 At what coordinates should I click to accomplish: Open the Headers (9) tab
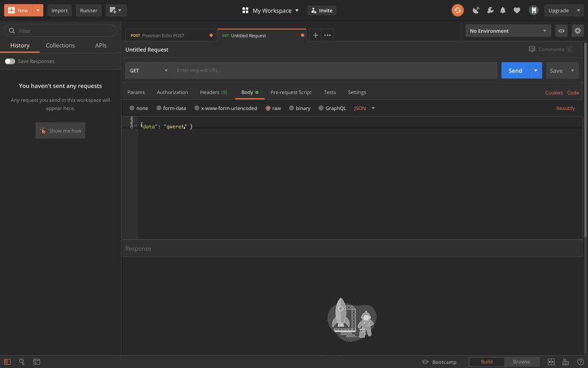(214, 92)
